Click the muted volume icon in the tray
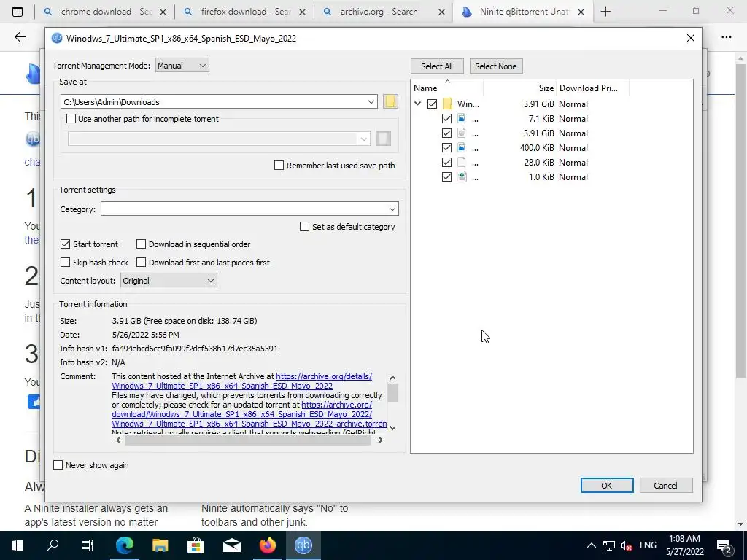This screenshot has height=560, width=747. (627, 545)
